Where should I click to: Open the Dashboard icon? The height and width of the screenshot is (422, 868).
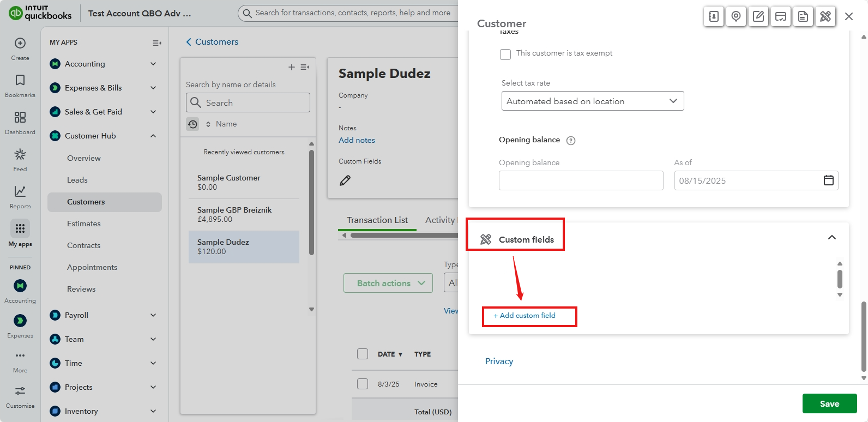click(x=20, y=118)
